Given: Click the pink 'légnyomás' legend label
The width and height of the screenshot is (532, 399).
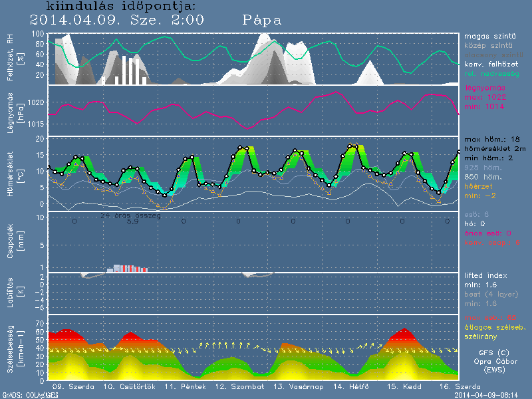Looking at the screenshot, I should tap(484, 88).
